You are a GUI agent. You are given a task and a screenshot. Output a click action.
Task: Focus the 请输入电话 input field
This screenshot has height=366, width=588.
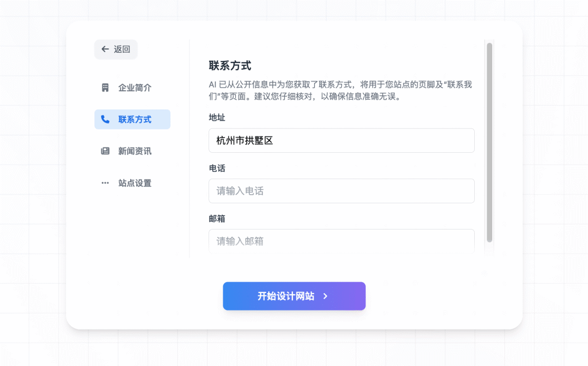coord(341,191)
